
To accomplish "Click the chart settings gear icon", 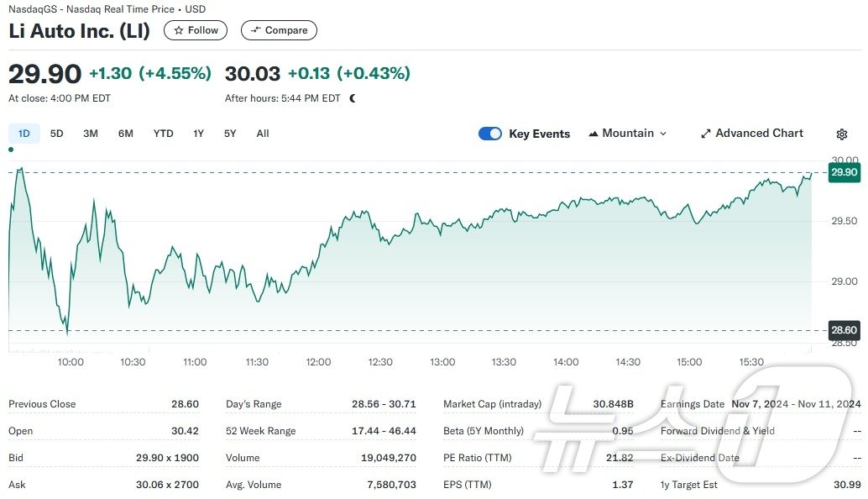I will (x=842, y=134).
